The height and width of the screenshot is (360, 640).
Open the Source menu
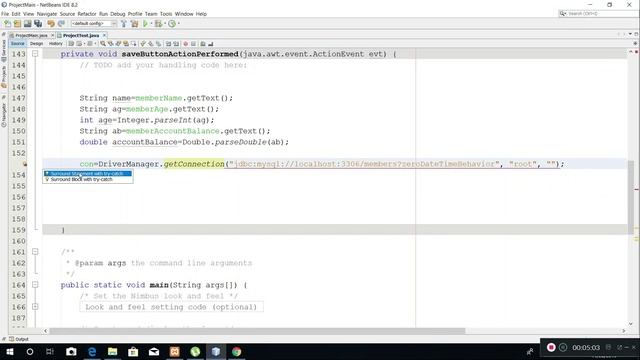pos(67,14)
